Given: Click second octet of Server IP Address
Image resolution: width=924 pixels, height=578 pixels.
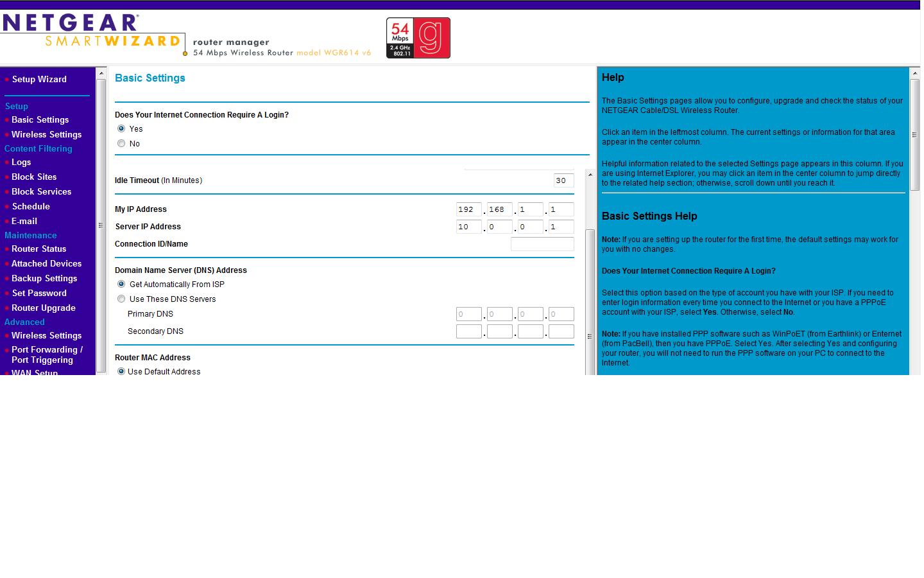Looking at the screenshot, I should pos(500,227).
